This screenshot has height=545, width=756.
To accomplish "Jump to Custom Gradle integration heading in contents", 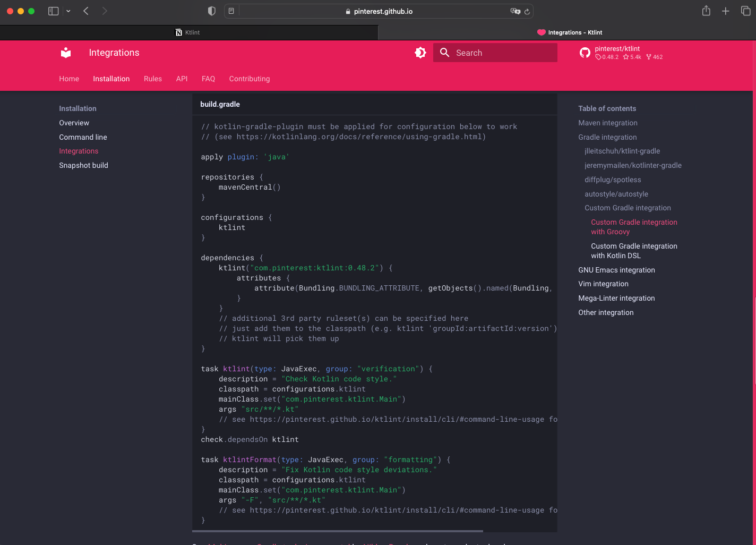I will pos(628,208).
